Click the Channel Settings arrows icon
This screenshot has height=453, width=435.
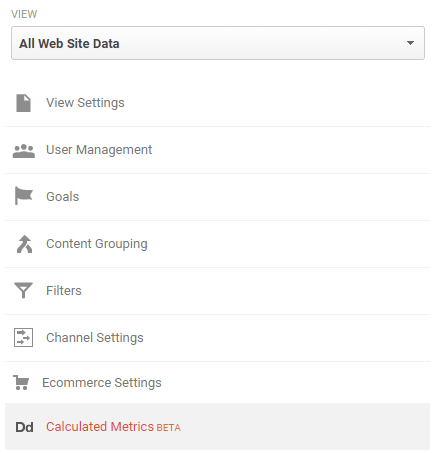(23, 337)
